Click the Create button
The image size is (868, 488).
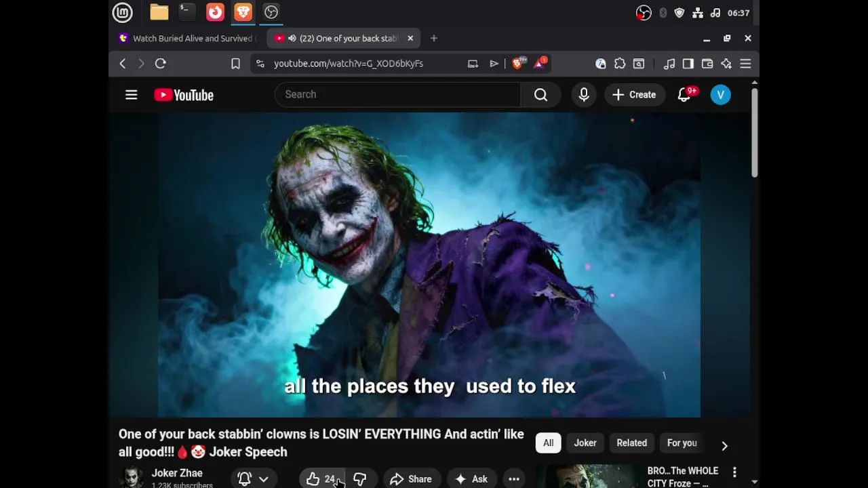point(635,95)
